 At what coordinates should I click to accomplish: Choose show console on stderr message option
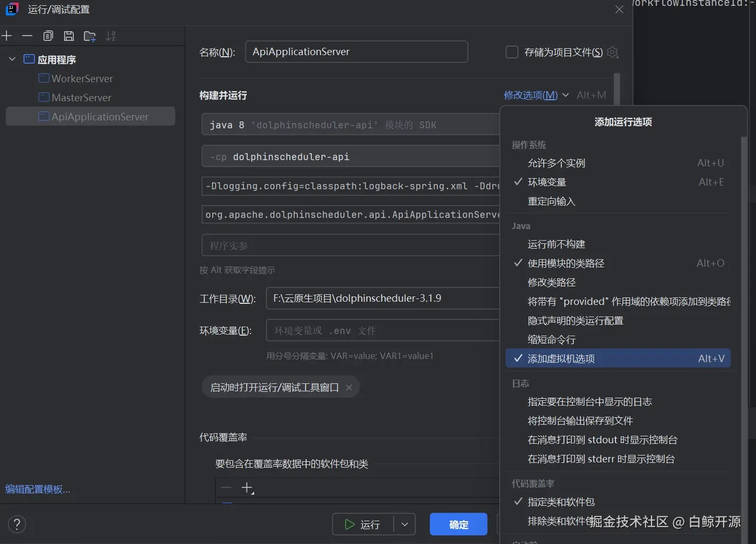618,459
